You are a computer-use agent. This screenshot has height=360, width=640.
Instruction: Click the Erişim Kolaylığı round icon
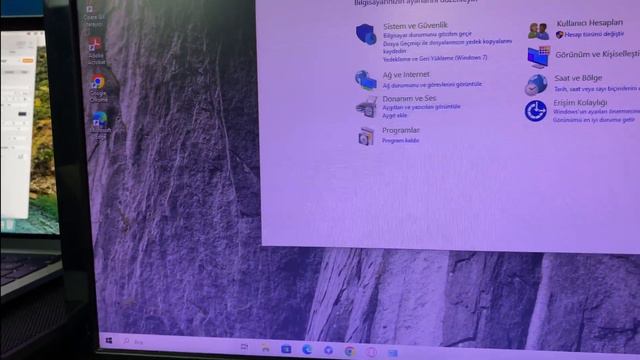pyautogui.click(x=536, y=111)
